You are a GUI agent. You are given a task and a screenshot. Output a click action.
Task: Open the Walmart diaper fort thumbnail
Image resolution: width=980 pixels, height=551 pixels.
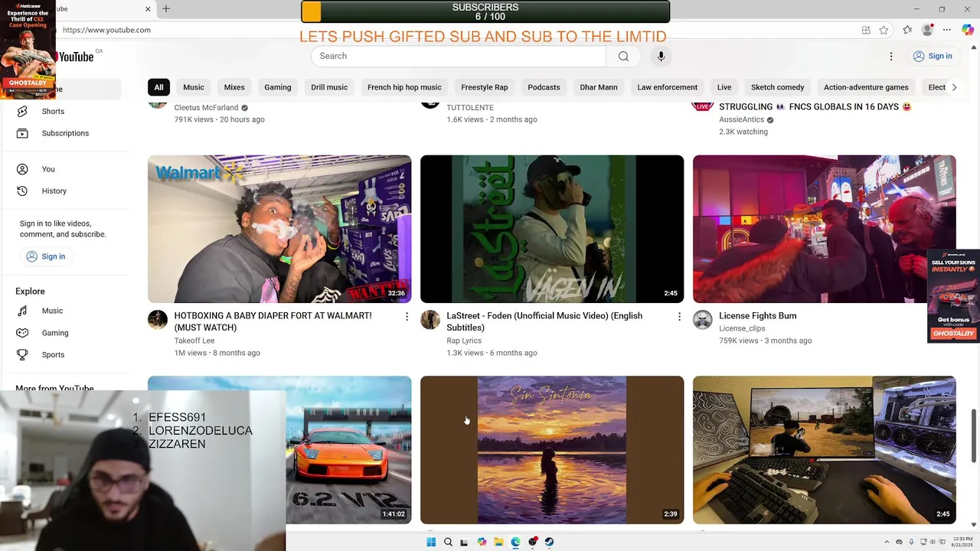pos(279,229)
